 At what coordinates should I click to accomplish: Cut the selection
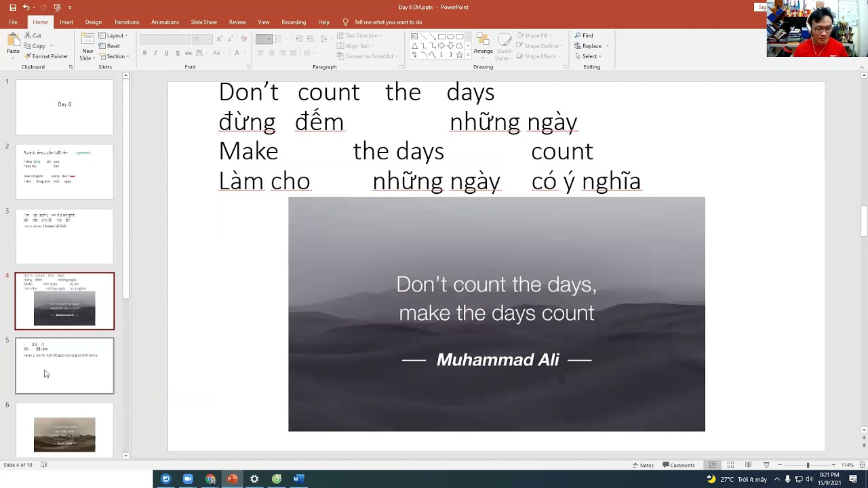[x=33, y=35]
